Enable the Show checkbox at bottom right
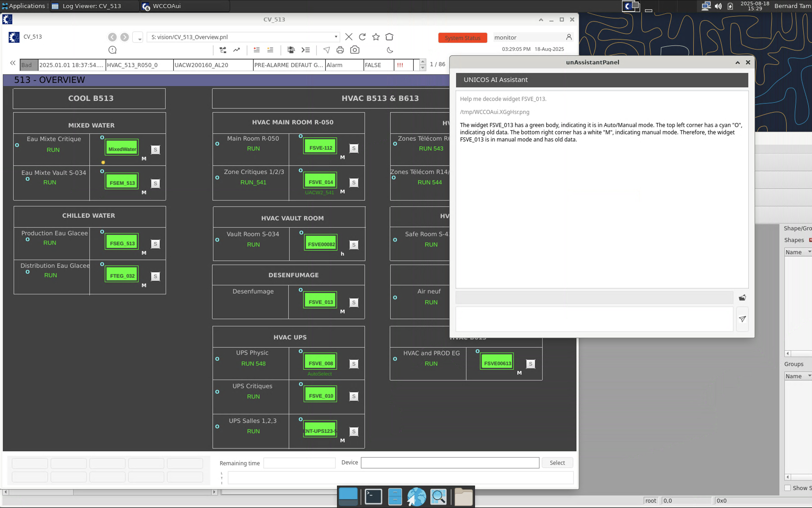 (787, 488)
